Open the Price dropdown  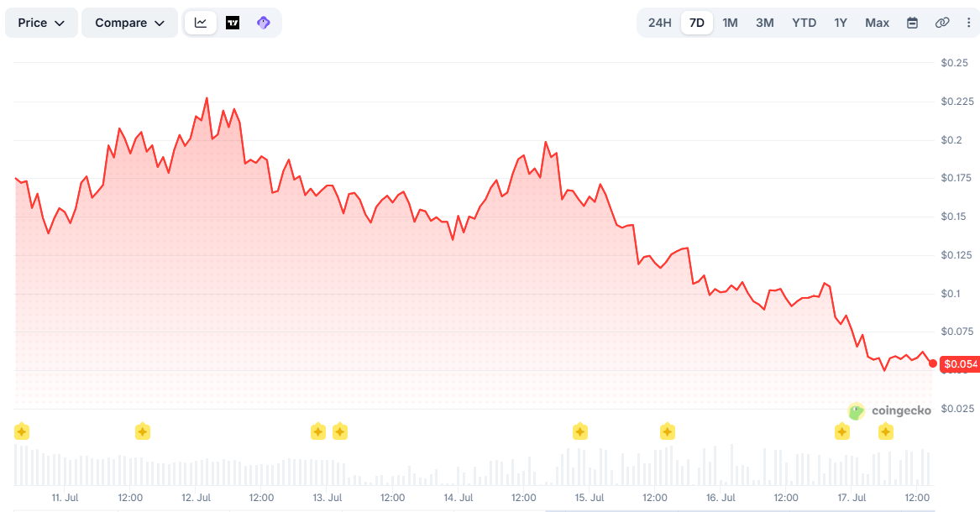[41, 24]
